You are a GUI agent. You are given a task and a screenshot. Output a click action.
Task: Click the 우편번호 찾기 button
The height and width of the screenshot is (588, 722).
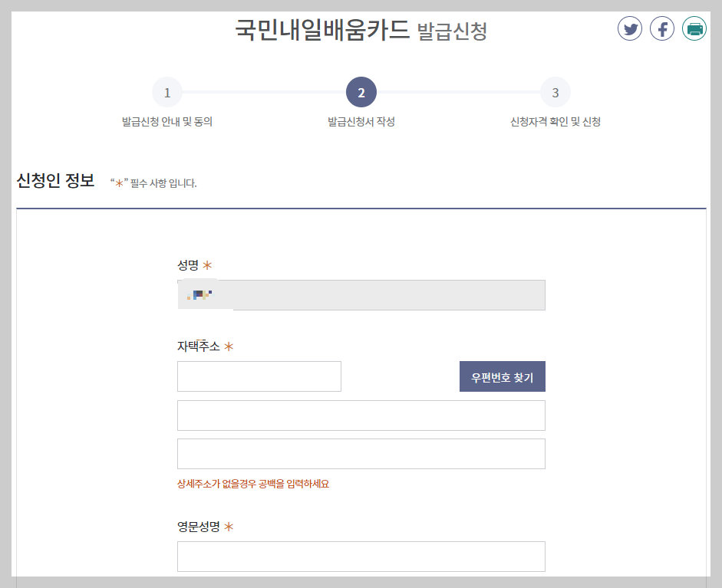503,376
